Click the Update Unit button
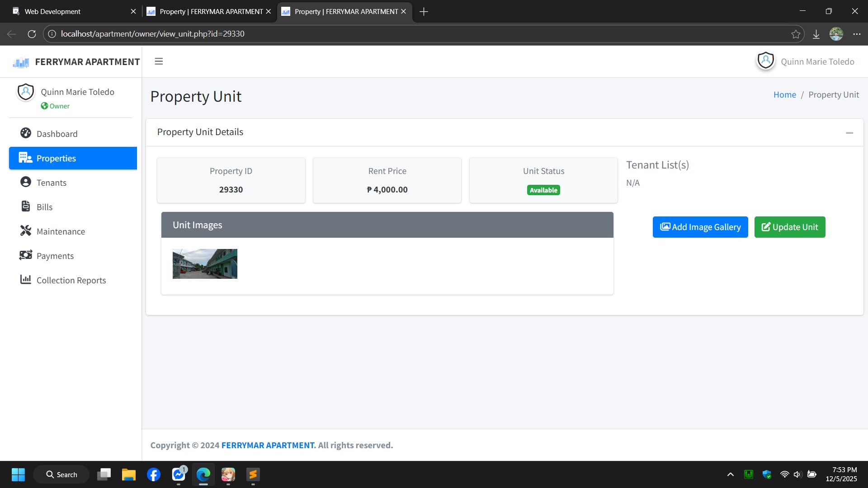 tap(789, 227)
